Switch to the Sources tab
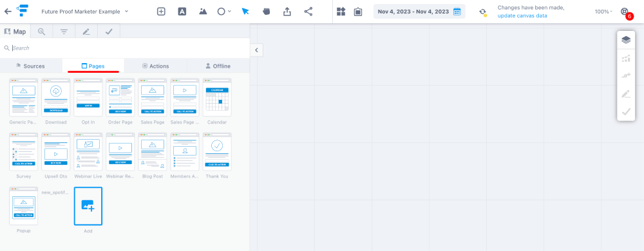Screen dimensions: 644x251 click(31, 66)
